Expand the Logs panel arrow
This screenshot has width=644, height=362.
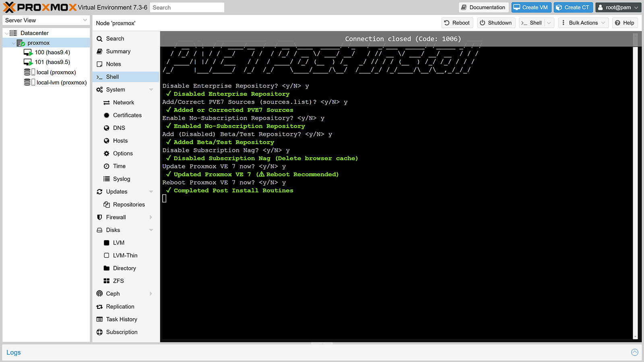635,352
